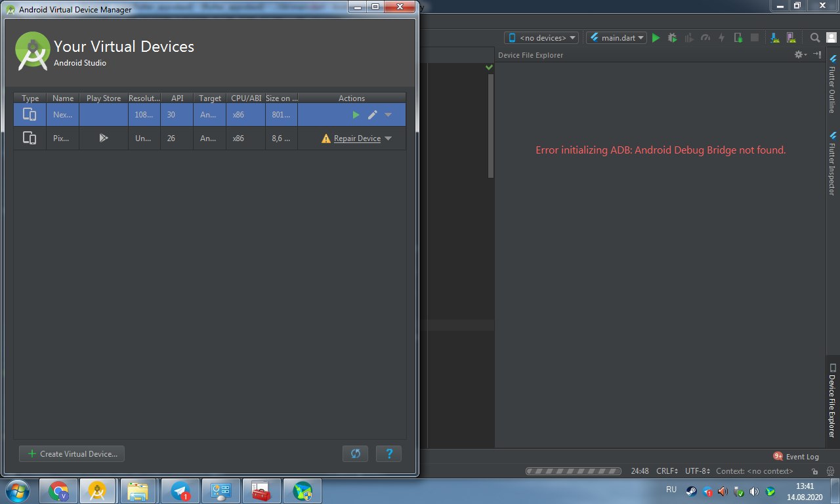Click the Steam tray icon
The height and width of the screenshot is (504, 840).
691,490
